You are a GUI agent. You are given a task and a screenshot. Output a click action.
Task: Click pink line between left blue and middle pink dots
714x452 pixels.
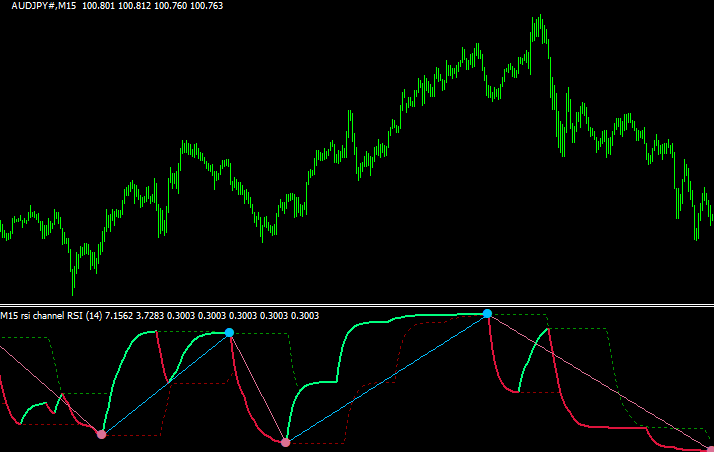(257, 387)
